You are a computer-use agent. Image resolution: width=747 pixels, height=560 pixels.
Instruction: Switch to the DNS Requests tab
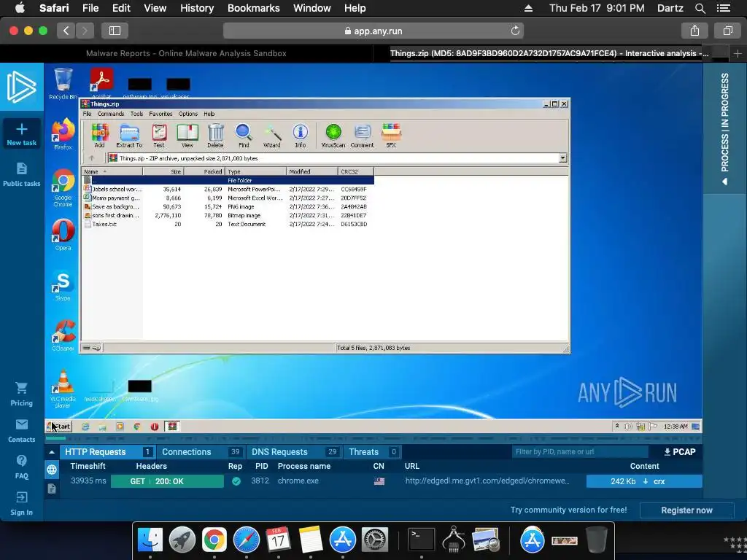(x=293, y=452)
